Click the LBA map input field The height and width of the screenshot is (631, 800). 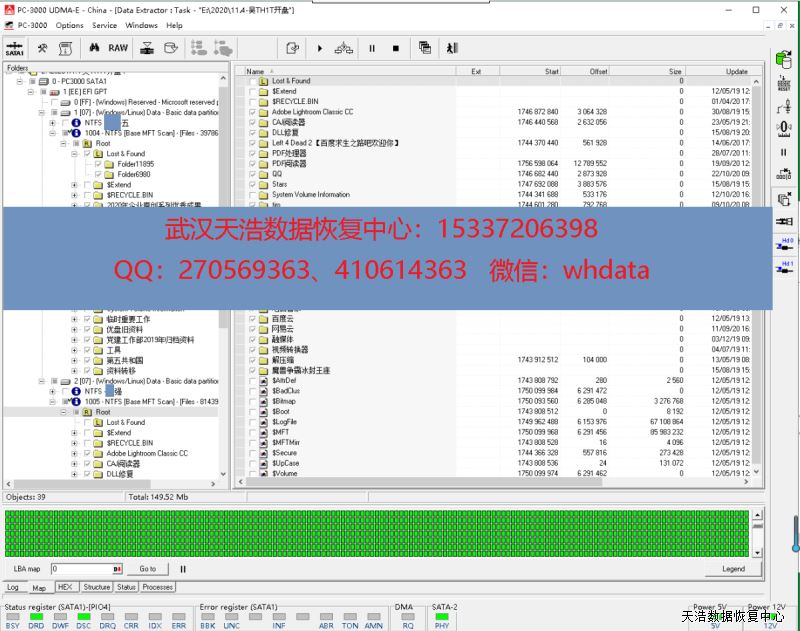coord(82,568)
